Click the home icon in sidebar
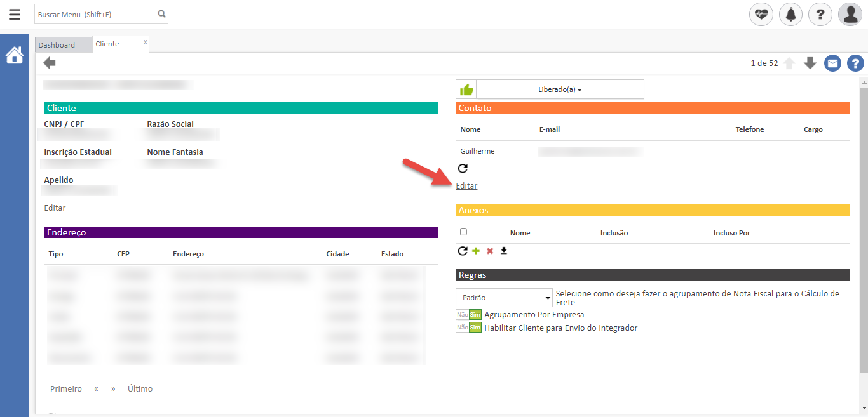The height and width of the screenshot is (417, 868). tap(14, 56)
